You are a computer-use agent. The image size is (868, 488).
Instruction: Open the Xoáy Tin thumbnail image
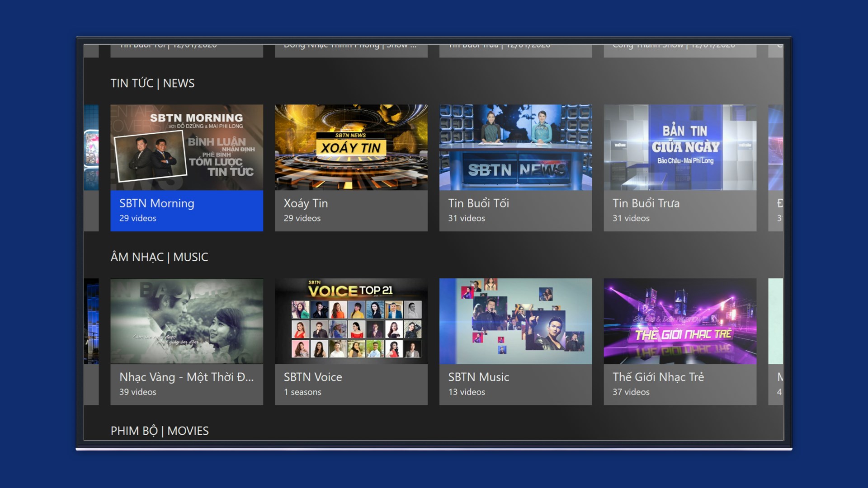pos(351,147)
